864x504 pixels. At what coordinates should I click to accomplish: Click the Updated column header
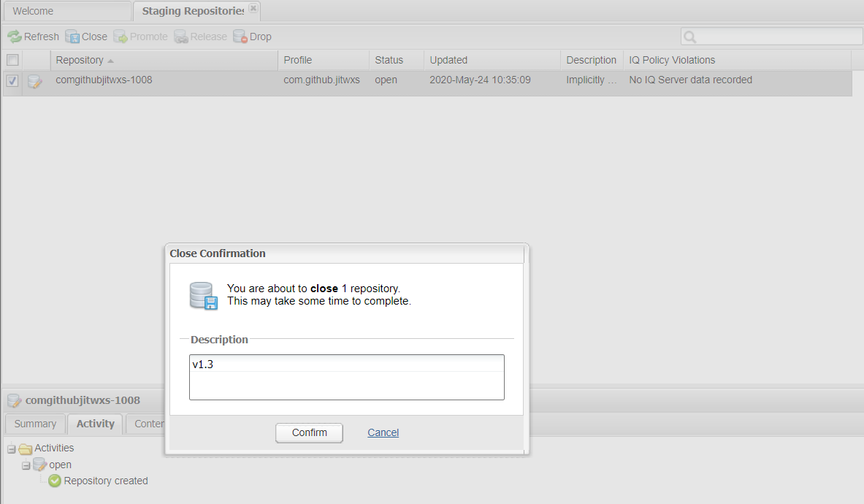point(492,60)
